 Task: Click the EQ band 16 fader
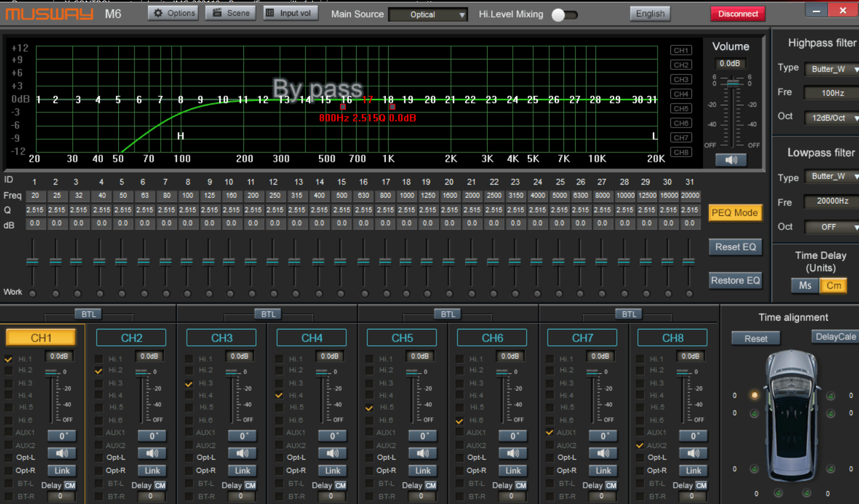363,262
